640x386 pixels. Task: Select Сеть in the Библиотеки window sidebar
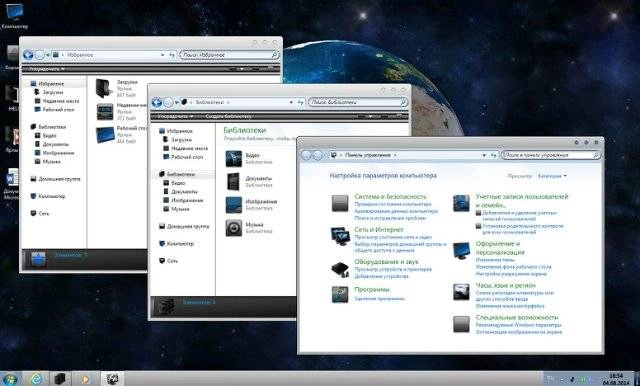(172, 260)
